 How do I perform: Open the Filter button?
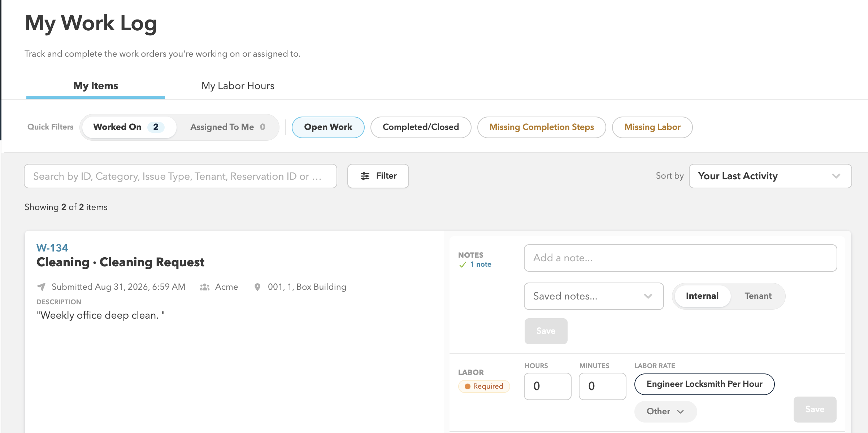pyautogui.click(x=378, y=176)
